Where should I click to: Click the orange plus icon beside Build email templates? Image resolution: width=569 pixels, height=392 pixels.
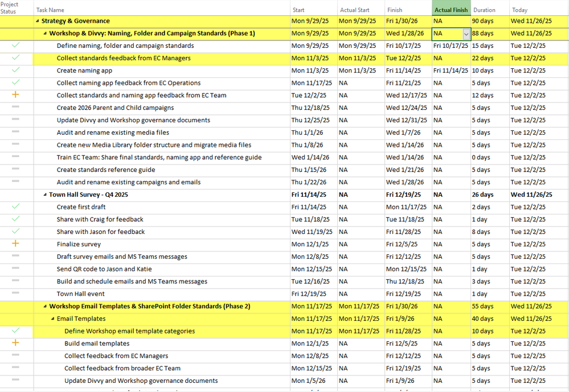(15, 343)
